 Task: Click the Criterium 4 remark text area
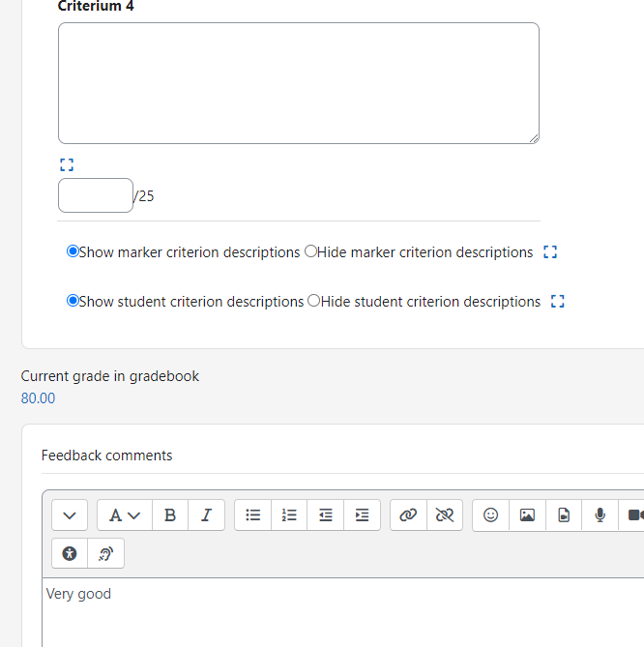pos(299,83)
